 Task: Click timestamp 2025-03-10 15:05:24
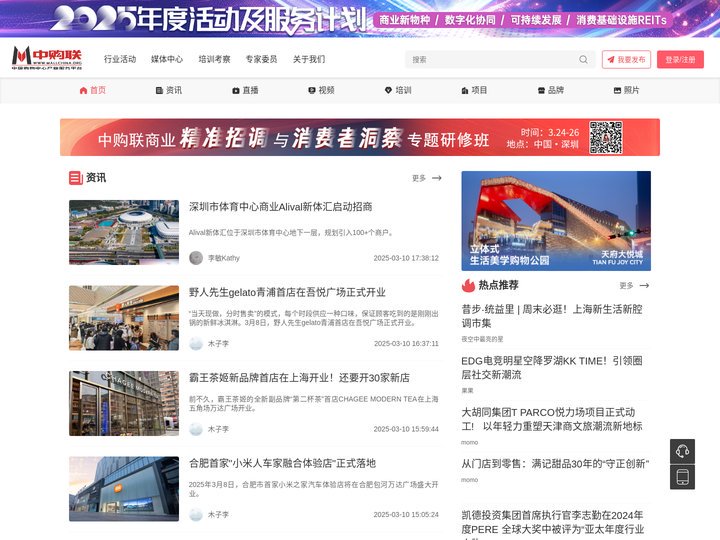406,514
